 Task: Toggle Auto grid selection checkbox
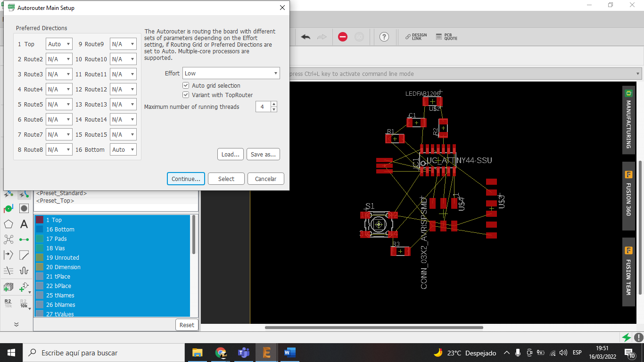click(x=186, y=85)
